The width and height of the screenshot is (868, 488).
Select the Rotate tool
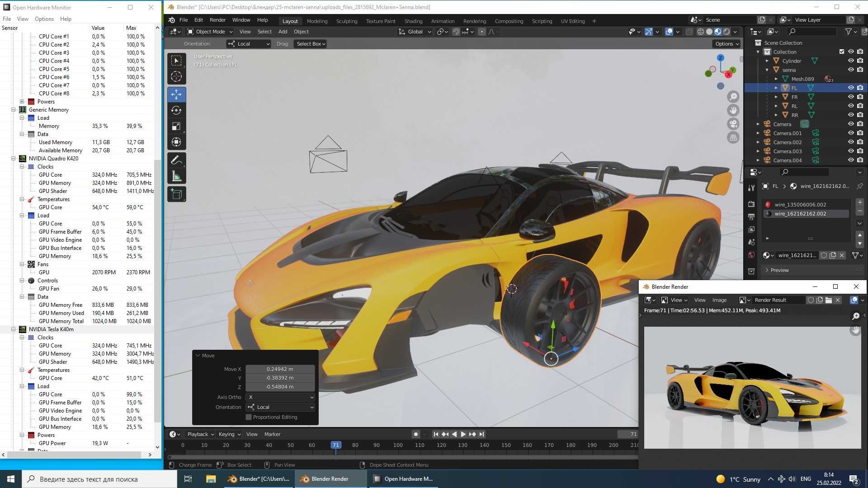pyautogui.click(x=176, y=110)
